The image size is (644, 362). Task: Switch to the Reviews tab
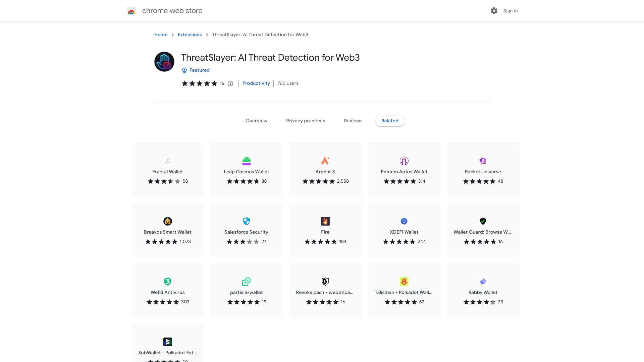tap(353, 121)
